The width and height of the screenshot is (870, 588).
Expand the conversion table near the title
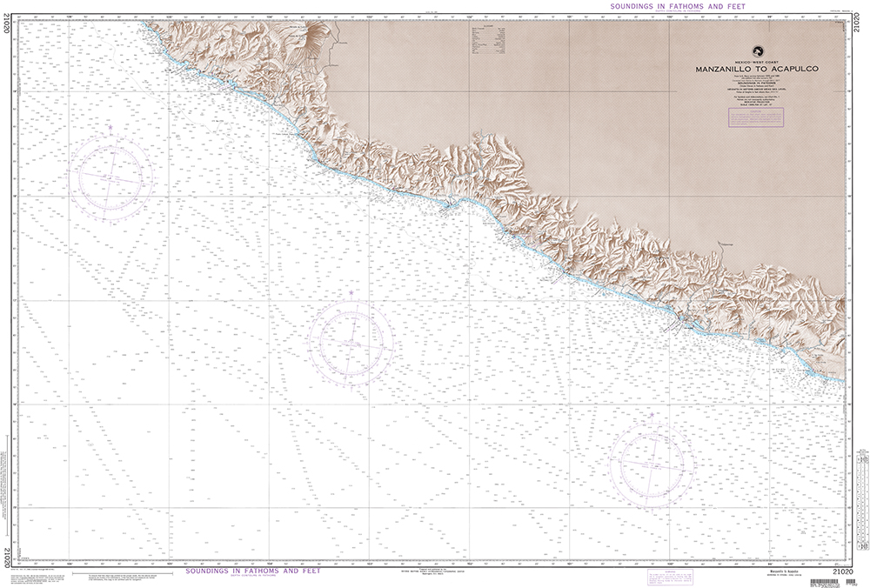click(489, 39)
